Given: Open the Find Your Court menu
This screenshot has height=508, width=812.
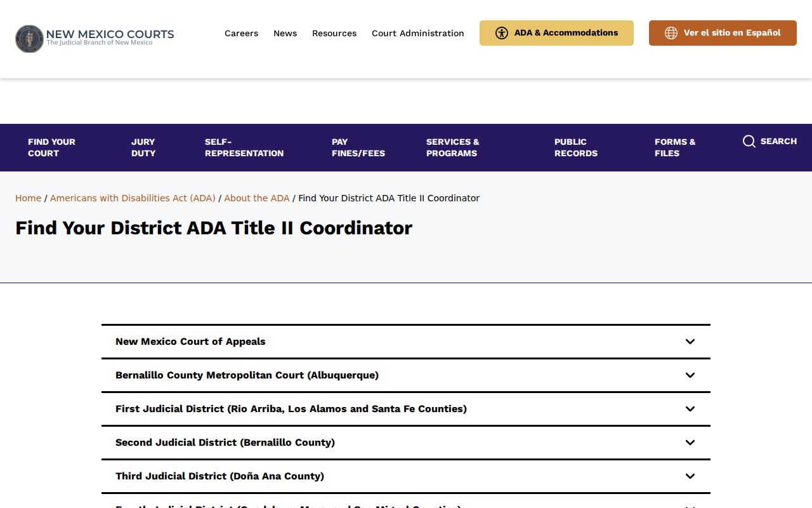Looking at the screenshot, I should 51,147.
